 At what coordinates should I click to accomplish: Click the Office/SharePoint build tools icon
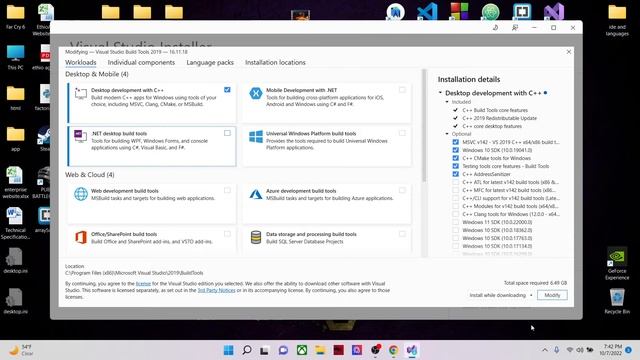pyautogui.click(x=81, y=237)
